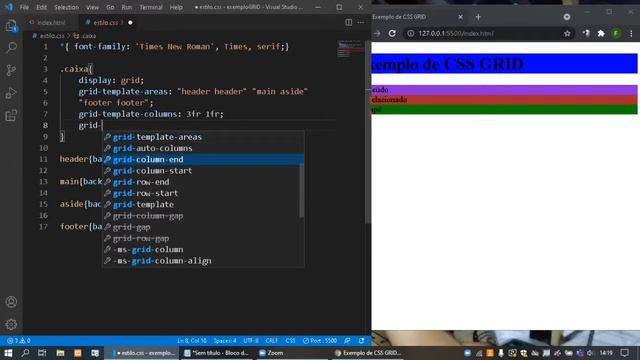Image resolution: width=640 pixels, height=360 pixels.
Task: Click the editor minimap
Action: click(x=351, y=49)
